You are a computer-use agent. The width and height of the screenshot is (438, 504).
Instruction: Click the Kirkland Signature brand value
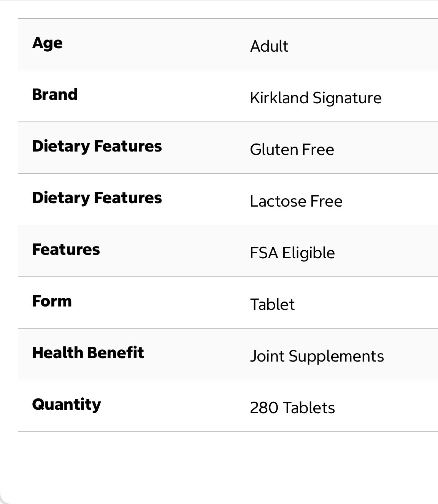coord(316,98)
